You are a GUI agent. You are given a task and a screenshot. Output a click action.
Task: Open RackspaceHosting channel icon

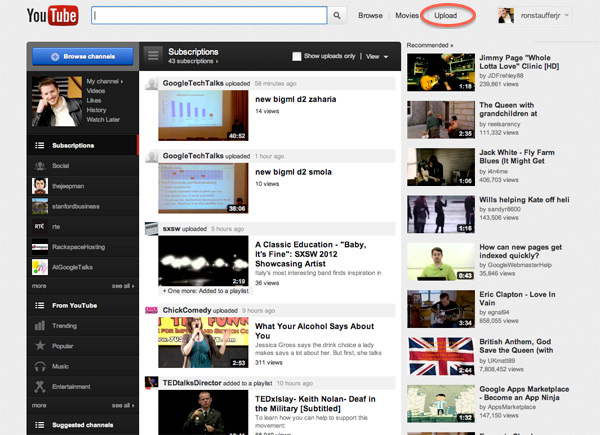[x=40, y=247]
